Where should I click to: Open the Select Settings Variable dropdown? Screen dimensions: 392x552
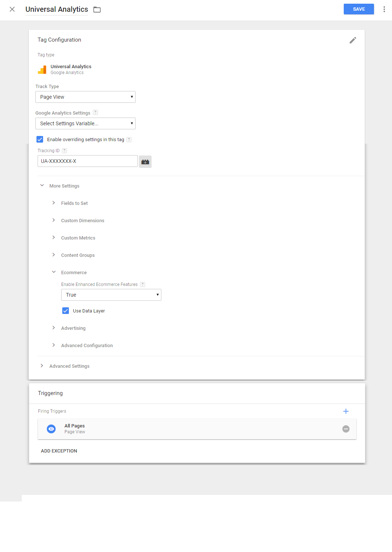click(85, 123)
